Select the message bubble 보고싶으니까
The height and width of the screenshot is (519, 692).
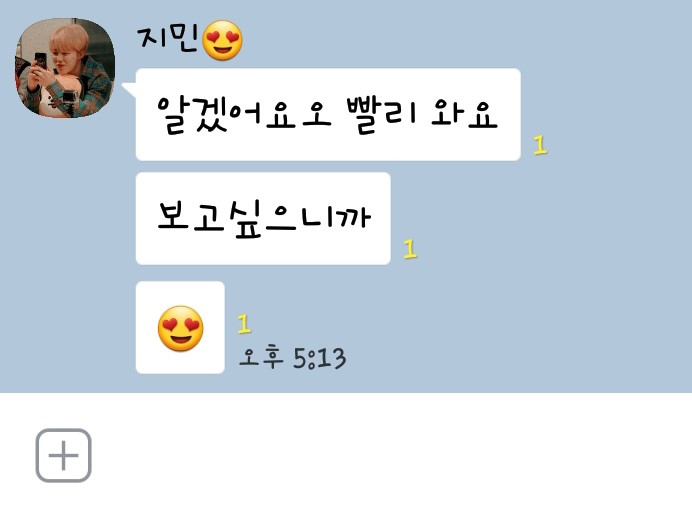[x=263, y=218]
